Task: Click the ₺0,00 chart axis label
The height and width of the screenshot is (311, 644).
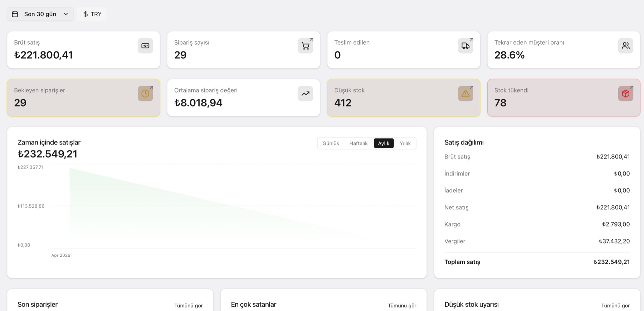Action: pos(24,245)
